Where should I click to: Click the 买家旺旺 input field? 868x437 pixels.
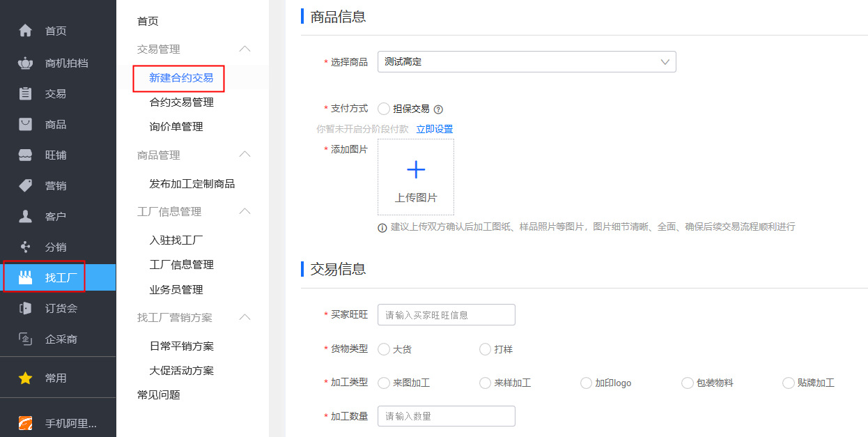[446, 314]
